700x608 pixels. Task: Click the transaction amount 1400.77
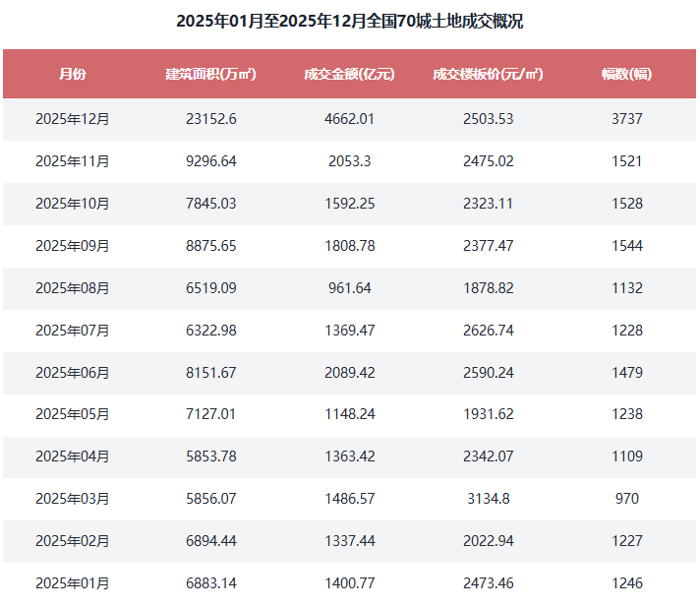pos(349,583)
